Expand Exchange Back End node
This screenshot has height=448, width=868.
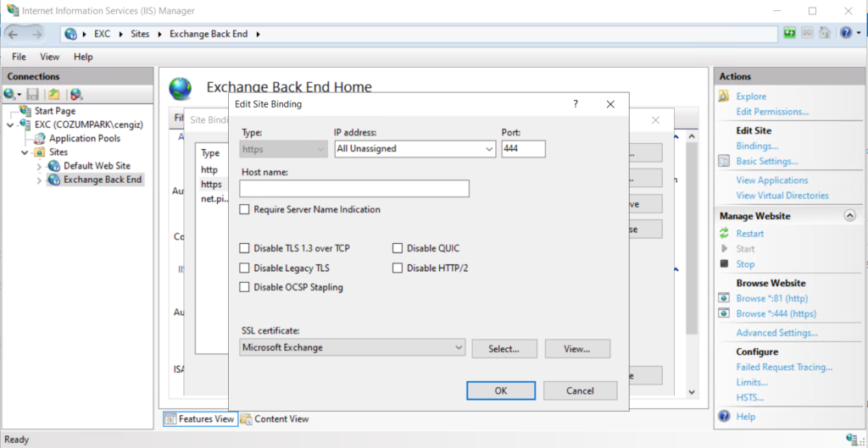[39, 180]
